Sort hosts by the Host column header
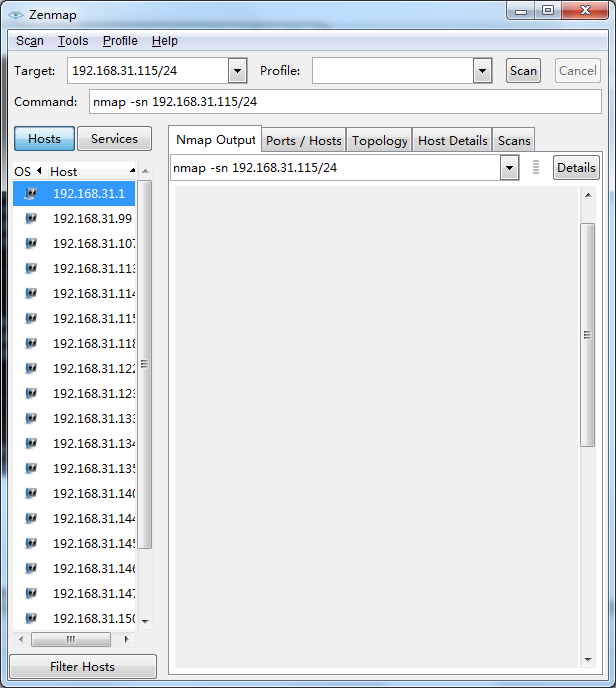 (92, 171)
